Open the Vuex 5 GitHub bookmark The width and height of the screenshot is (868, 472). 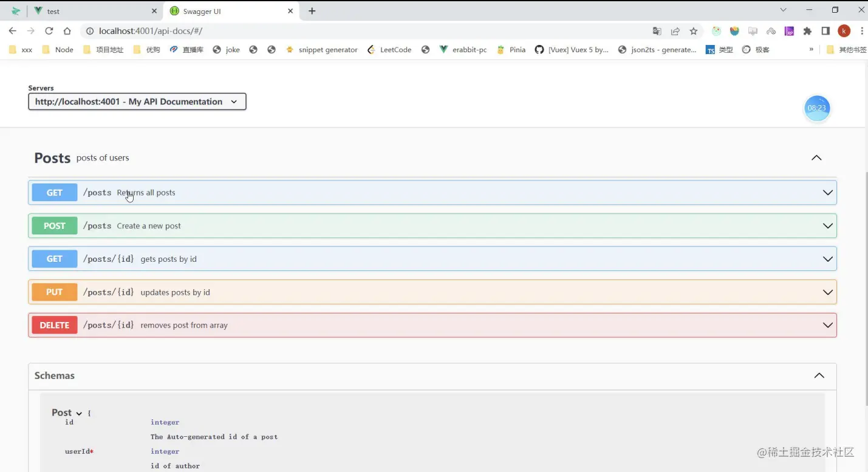572,50
